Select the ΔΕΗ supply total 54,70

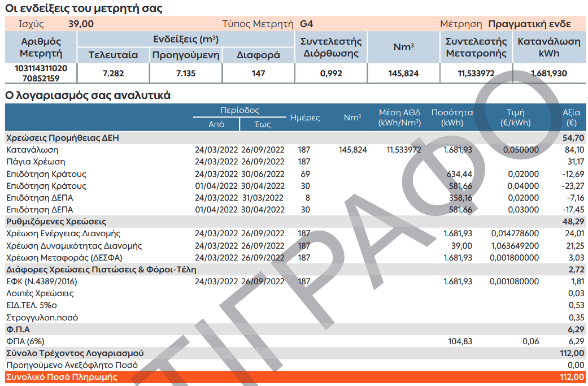coord(573,138)
